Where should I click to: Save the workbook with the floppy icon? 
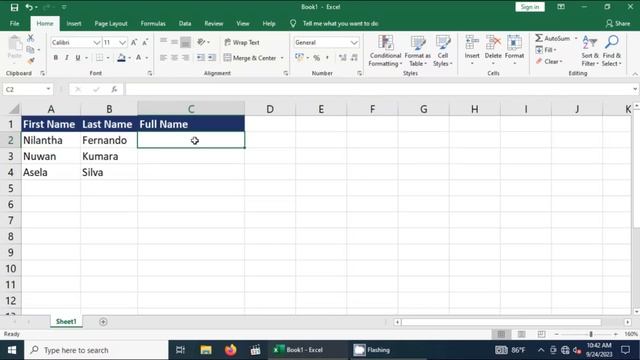point(14,7)
